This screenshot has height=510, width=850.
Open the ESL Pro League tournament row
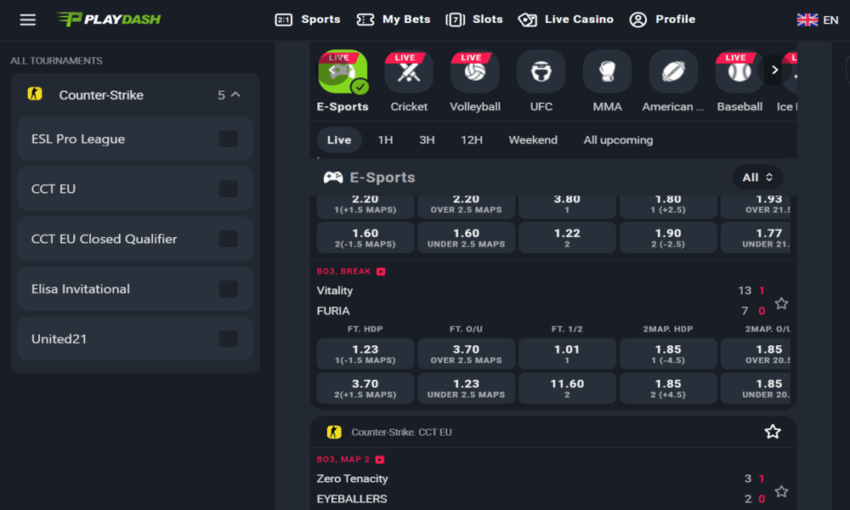point(135,139)
